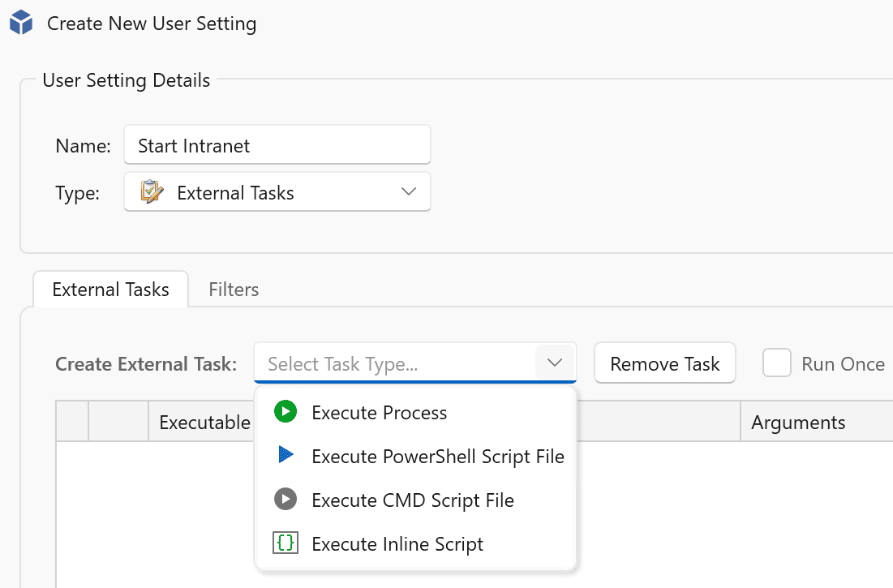Choose Execute PowerShell Script File option text
Screen dimensions: 893x588
(x=437, y=457)
